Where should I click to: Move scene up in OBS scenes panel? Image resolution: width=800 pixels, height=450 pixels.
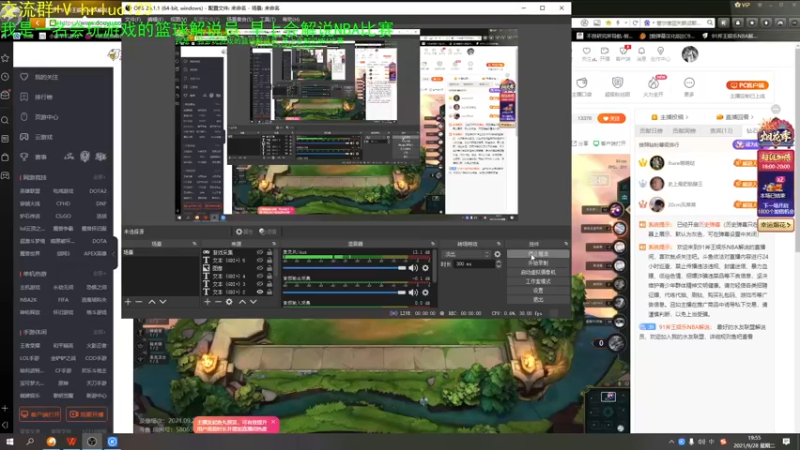click(152, 302)
